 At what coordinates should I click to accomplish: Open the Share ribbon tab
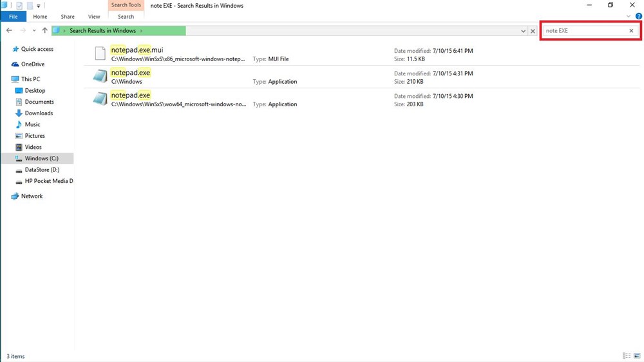[68, 17]
